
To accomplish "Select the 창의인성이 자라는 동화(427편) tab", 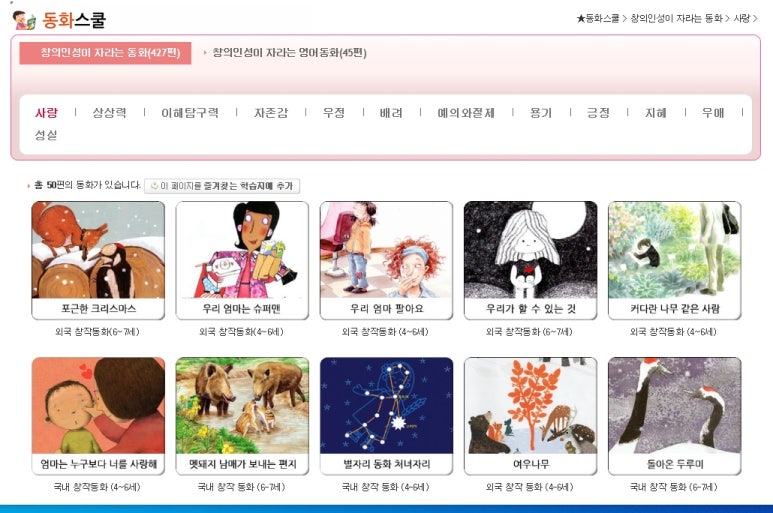I will pos(105,53).
